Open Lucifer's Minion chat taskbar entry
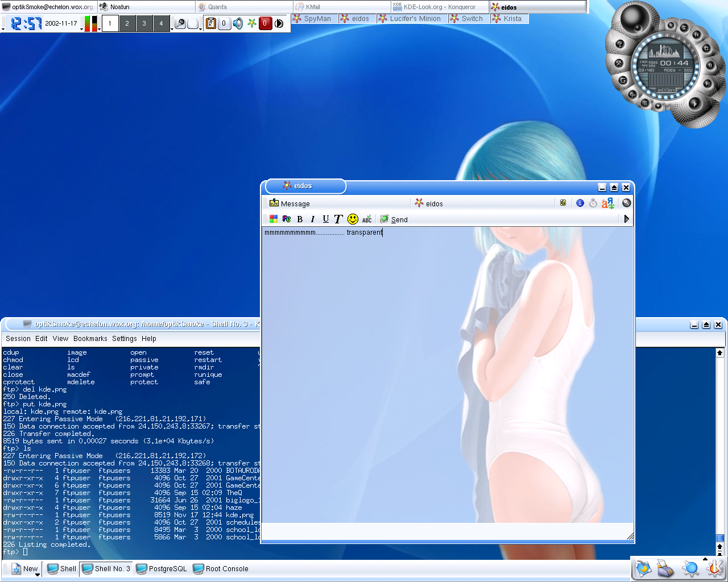The image size is (728, 582). click(412, 19)
